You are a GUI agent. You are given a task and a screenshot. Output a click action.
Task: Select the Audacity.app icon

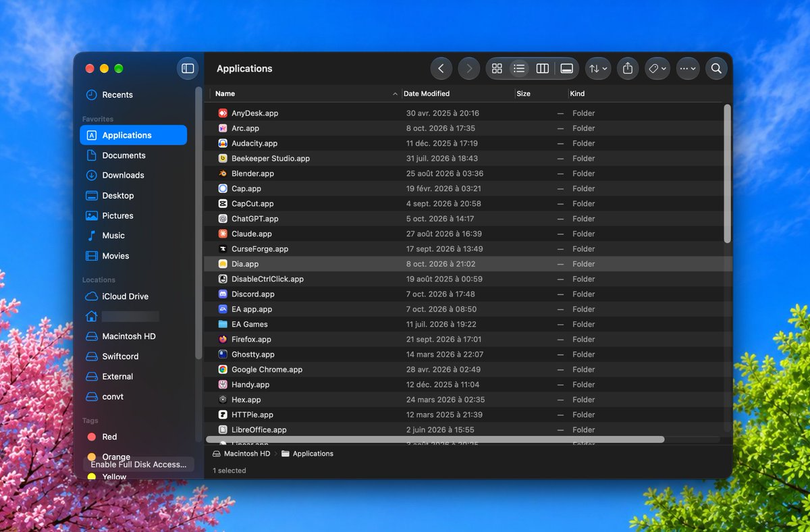point(223,143)
